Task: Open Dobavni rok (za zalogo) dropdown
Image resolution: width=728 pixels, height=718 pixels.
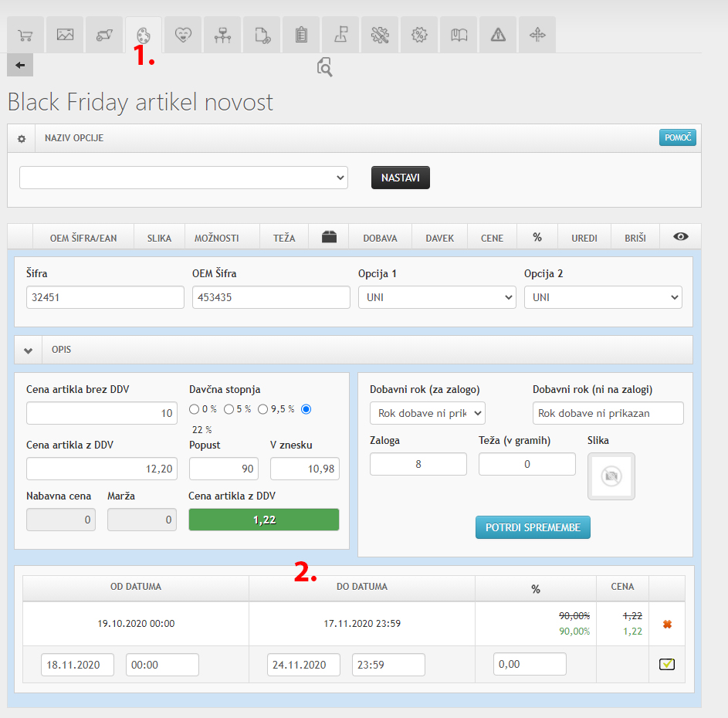Action: coord(428,413)
